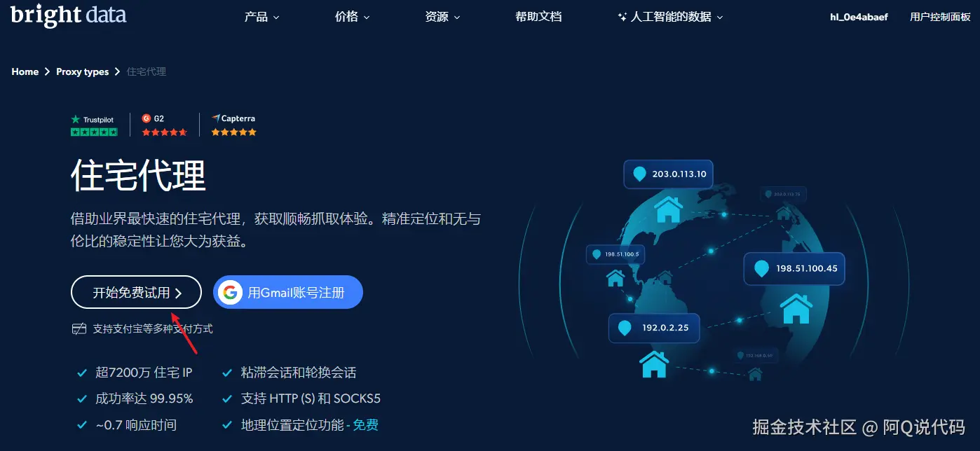Click the pin icon in 192.0.2.25 label

[x=625, y=327]
